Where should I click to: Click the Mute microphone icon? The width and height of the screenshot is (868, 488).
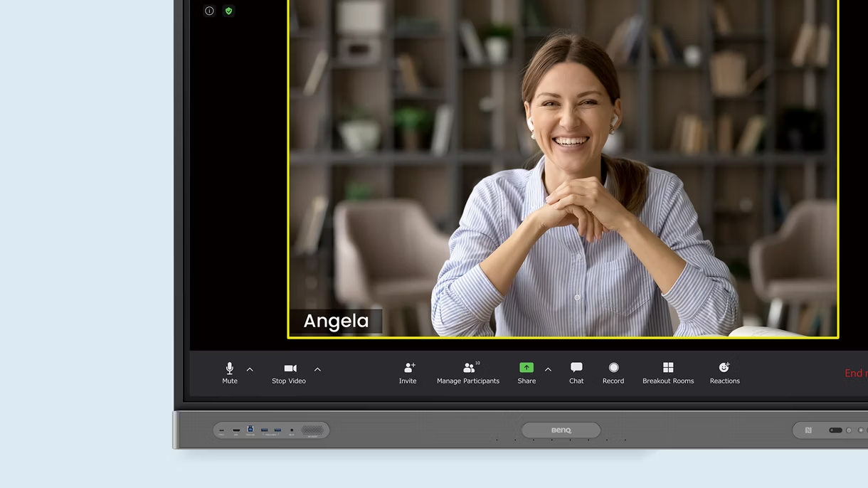point(229,368)
